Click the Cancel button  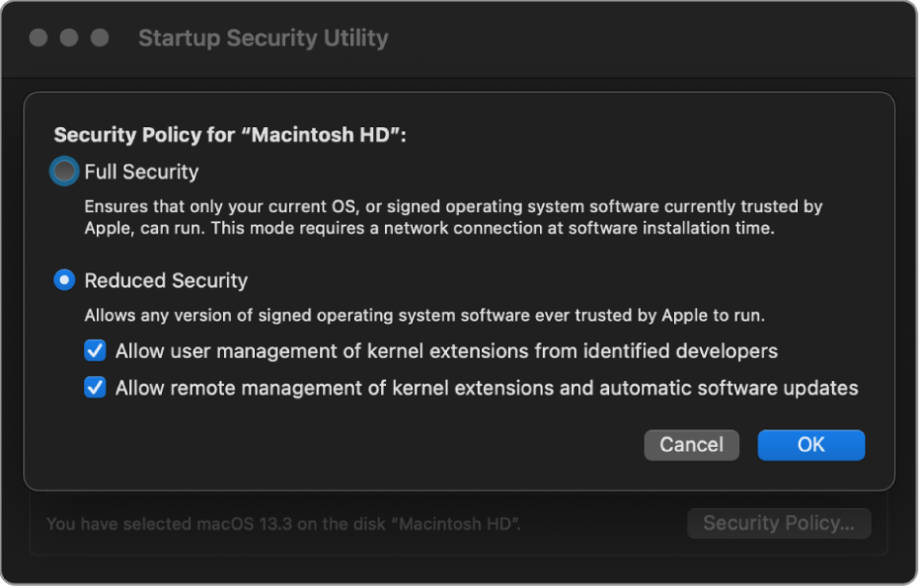point(691,445)
